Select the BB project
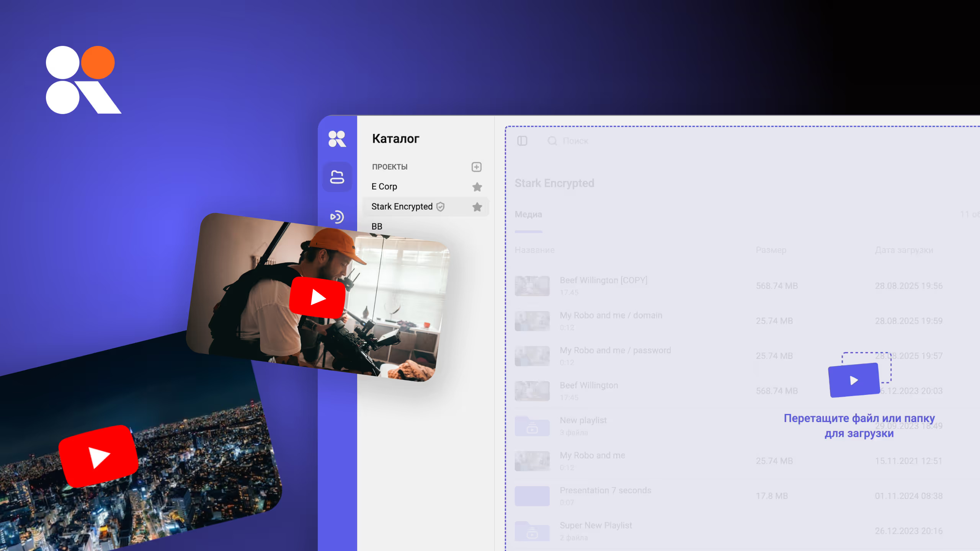This screenshot has width=980, height=551. [377, 227]
